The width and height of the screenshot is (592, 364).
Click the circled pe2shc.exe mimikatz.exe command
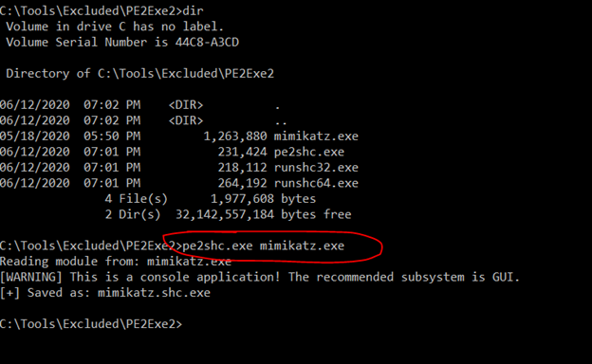(x=263, y=246)
